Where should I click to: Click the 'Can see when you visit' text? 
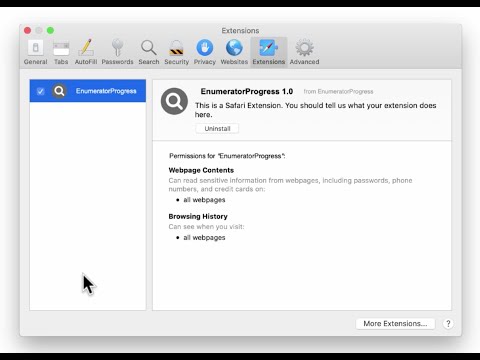coord(206,227)
